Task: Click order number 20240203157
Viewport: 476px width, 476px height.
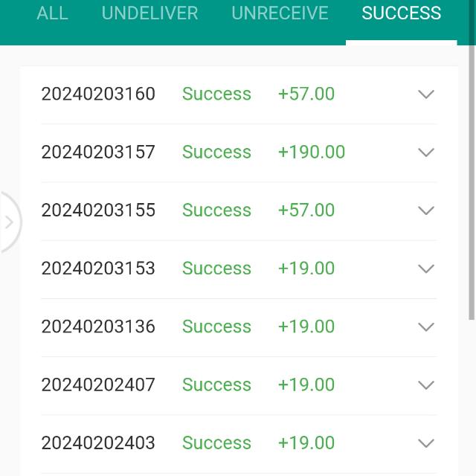Action: coord(98,152)
